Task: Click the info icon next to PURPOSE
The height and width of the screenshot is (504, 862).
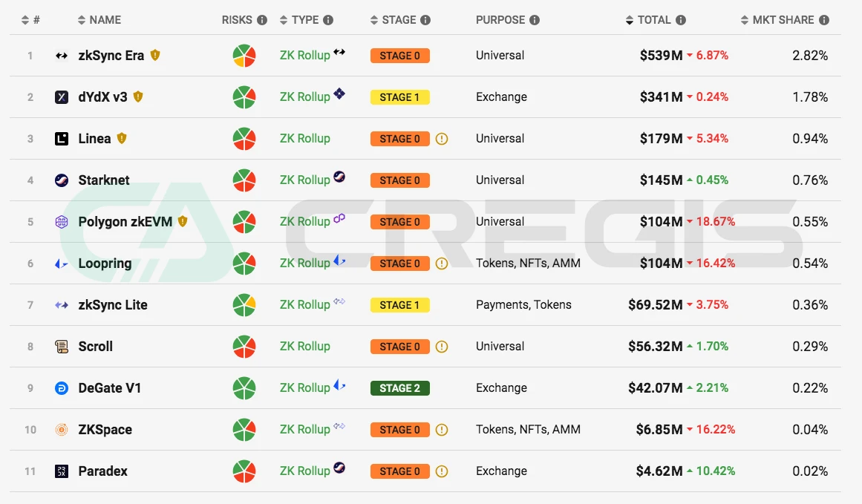Action: pos(535,20)
